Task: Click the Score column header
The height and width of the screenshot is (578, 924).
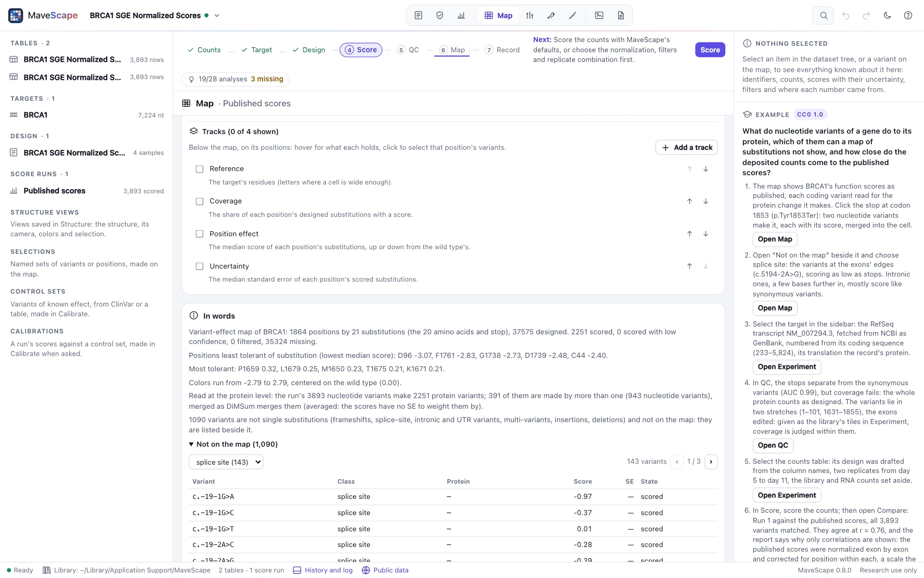Action: coord(583,481)
